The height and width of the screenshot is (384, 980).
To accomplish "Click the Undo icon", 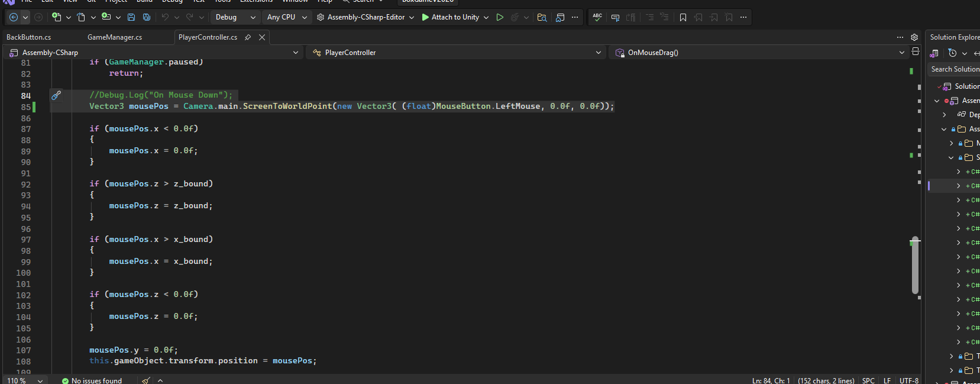I will pos(165,17).
